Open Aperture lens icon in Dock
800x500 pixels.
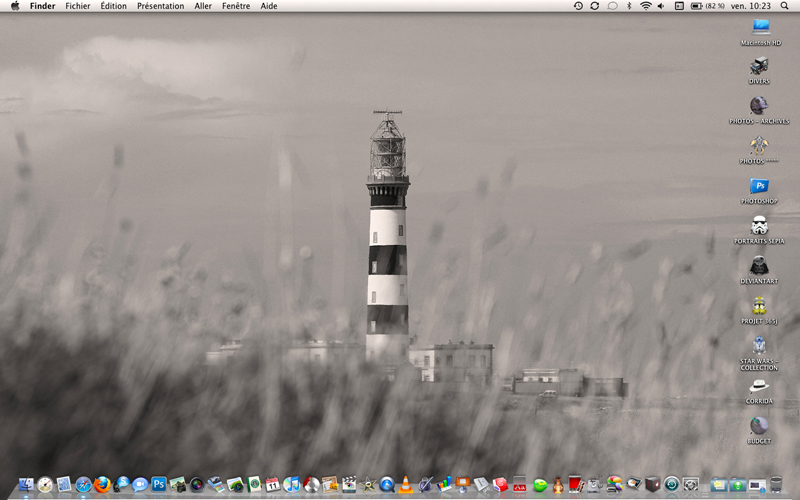(x=197, y=485)
